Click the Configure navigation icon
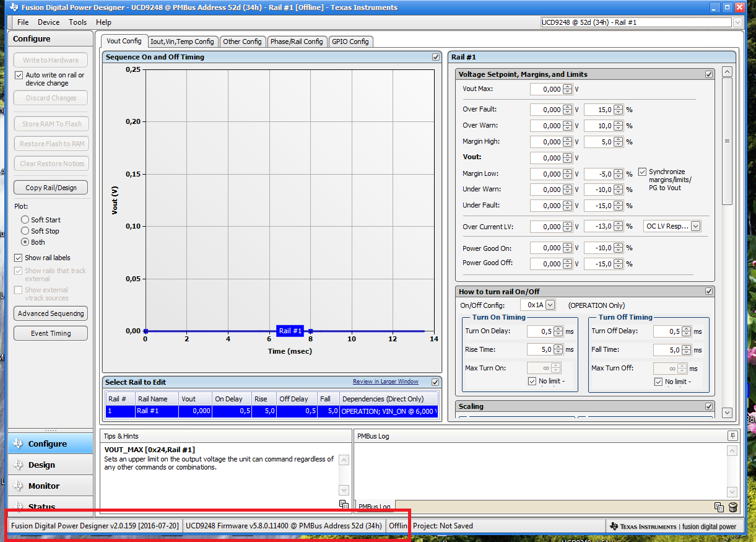The image size is (756, 542). click(x=18, y=444)
